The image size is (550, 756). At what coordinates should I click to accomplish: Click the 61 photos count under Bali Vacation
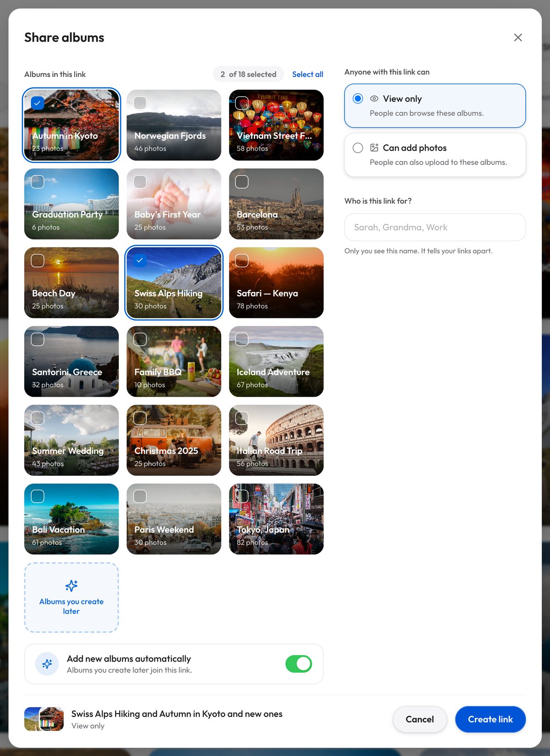(x=47, y=542)
